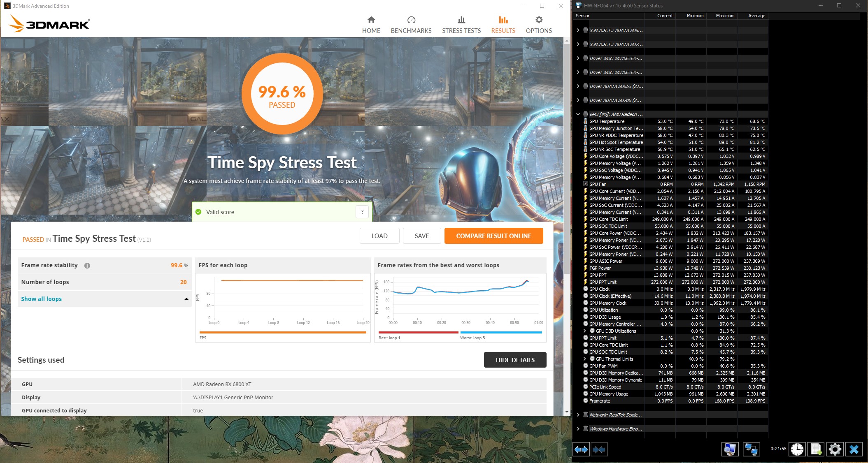This screenshot has height=463, width=868.
Task: Click the HWiNFO reset clock icon
Action: tap(797, 449)
